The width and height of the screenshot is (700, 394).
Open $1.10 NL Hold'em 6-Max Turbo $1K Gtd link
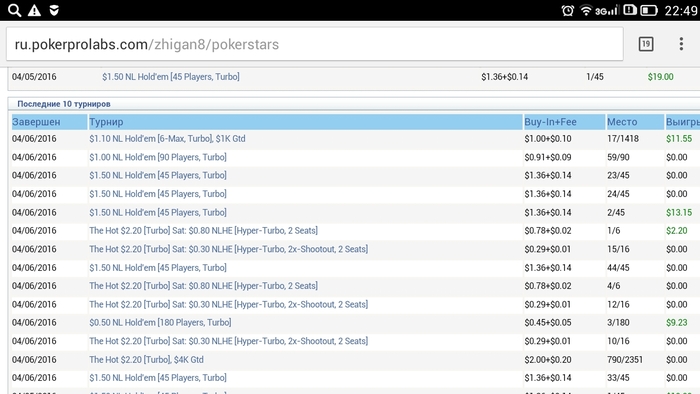(x=167, y=139)
